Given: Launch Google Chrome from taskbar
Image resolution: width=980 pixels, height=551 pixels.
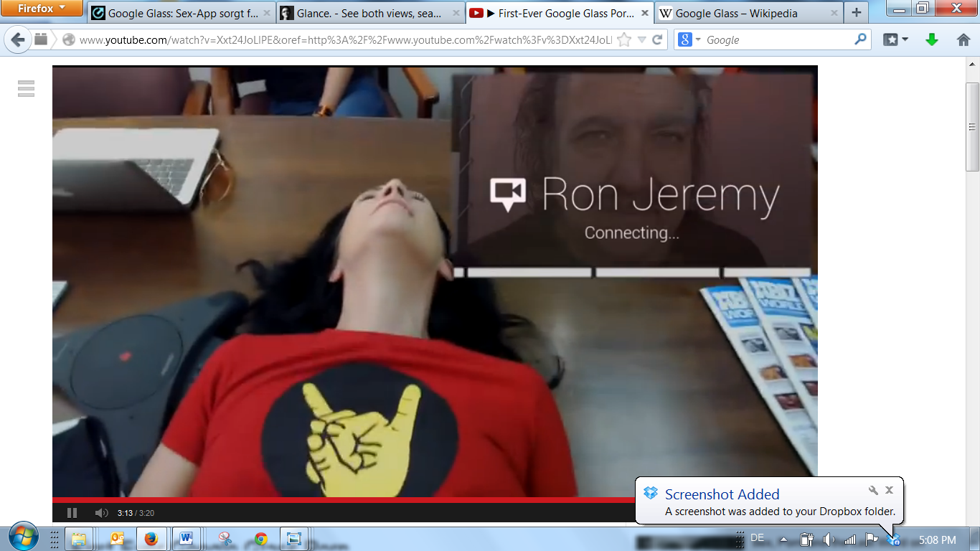Looking at the screenshot, I should tap(260, 539).
